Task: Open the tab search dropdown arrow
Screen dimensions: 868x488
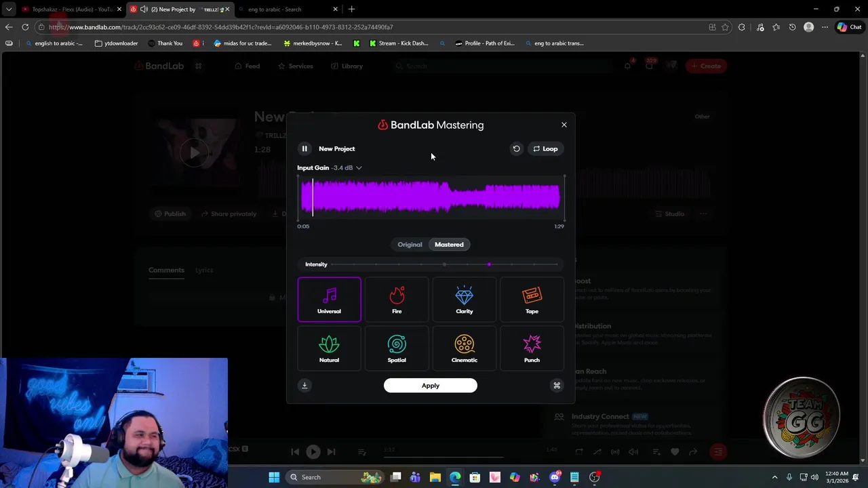Action: tap(9, 9)
